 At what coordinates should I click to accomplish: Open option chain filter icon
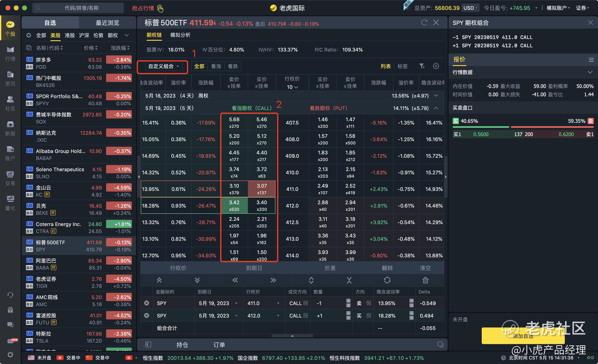click(422, 66)
